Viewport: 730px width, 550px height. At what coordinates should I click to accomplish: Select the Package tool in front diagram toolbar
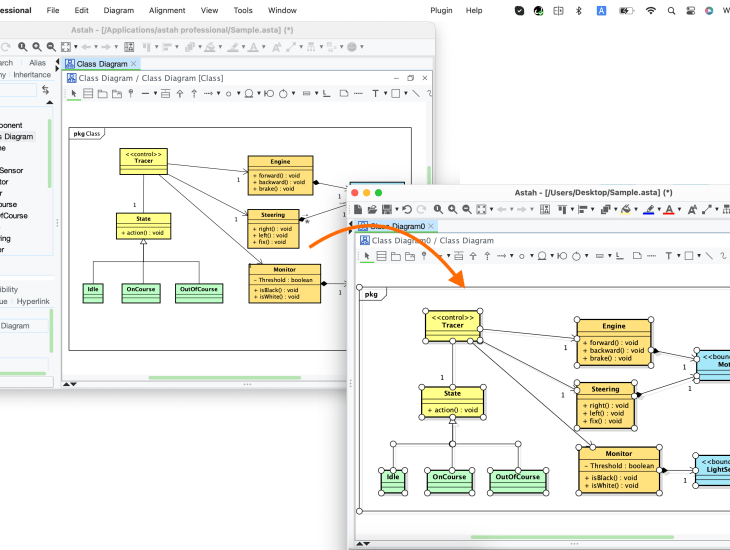396,256
